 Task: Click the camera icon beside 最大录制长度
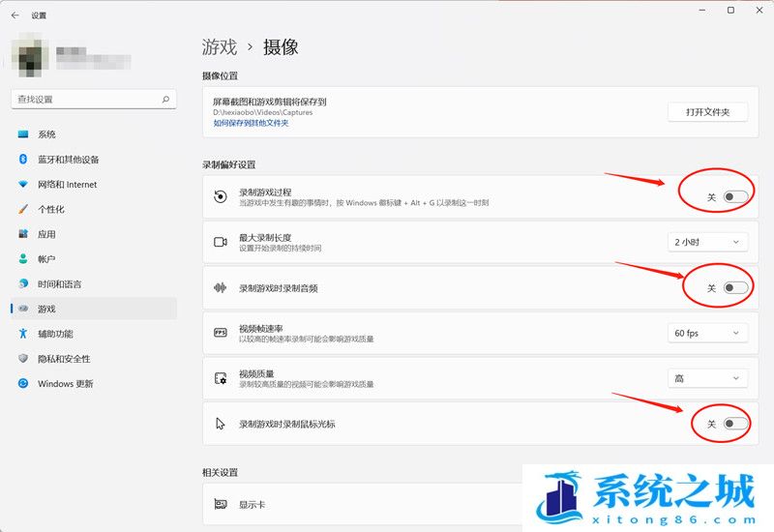pyautogui.click(x=221, y=242)
